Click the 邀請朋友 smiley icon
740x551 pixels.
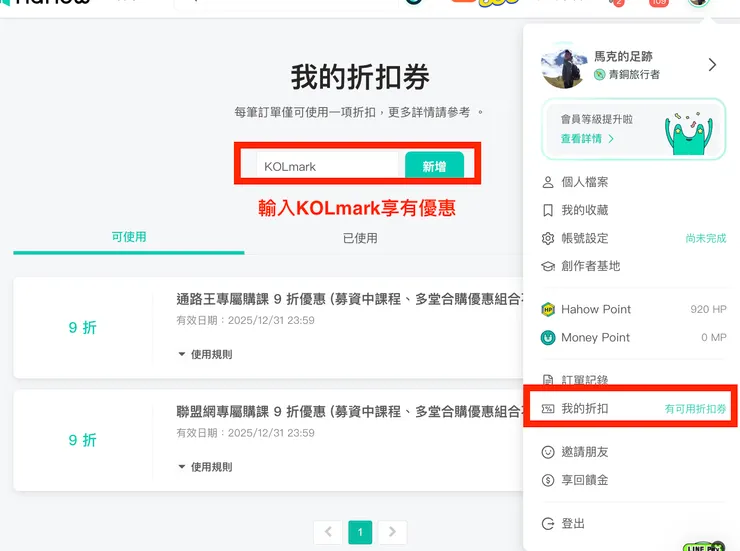[547, 452]
